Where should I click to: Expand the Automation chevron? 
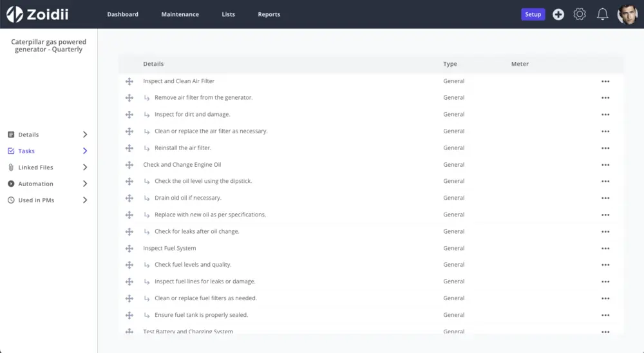(x=85, y=184)
